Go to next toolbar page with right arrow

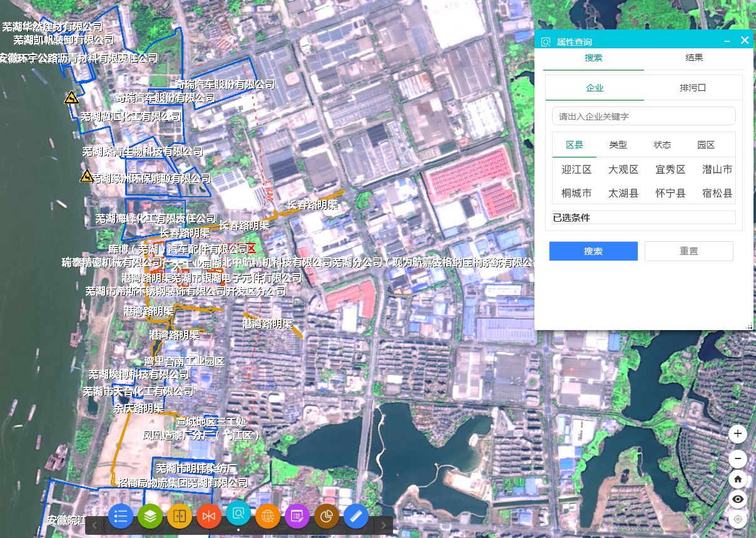click(x=384, y=525)
